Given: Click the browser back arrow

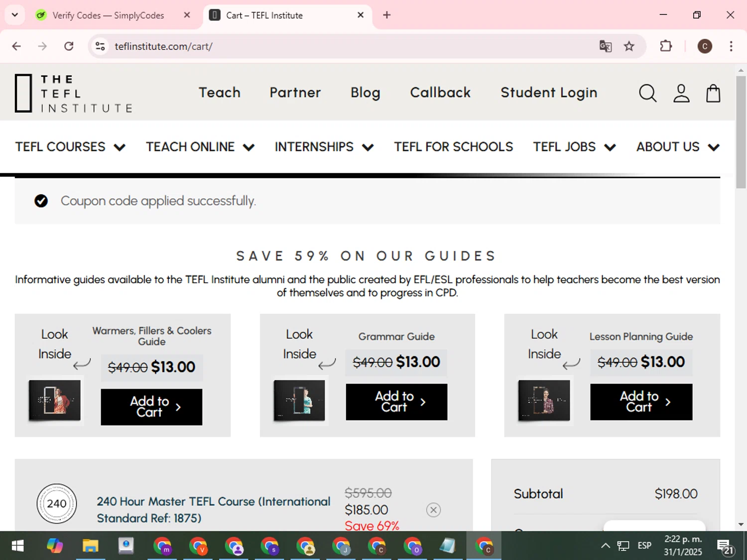Looking at the screenshot, I should [x=16, y=46].
